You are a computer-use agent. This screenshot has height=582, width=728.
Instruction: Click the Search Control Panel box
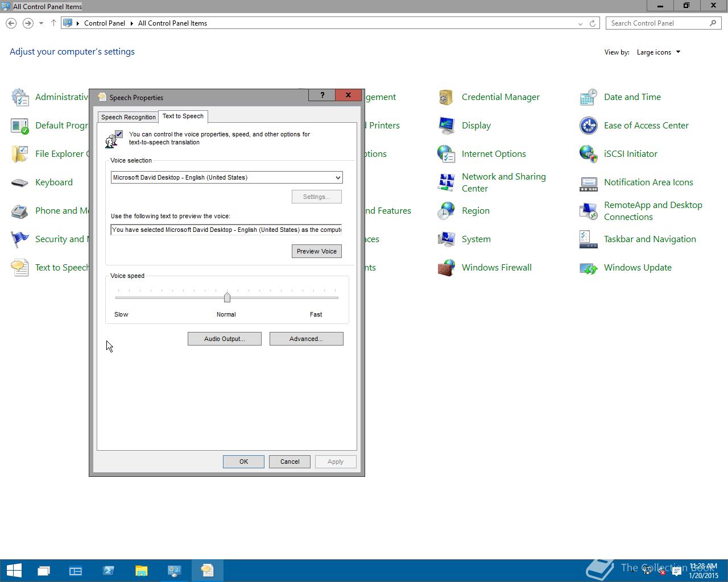[x=664, y=23]
